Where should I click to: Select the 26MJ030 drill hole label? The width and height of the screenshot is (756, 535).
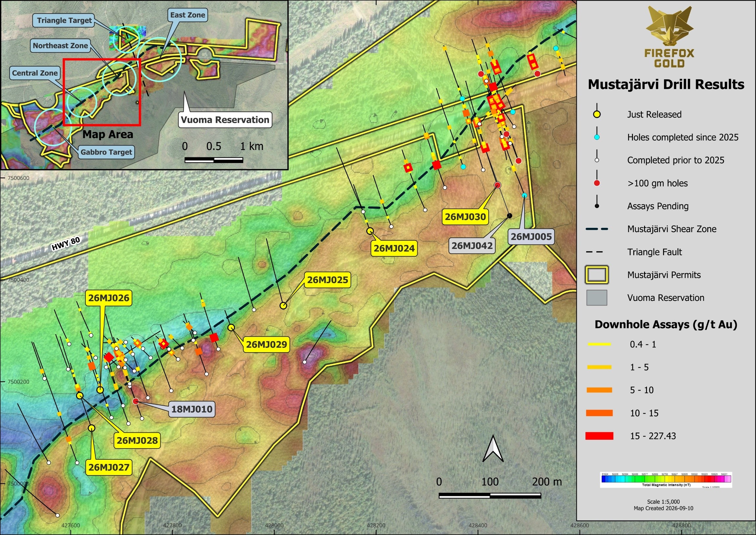(x=465, y=217)
